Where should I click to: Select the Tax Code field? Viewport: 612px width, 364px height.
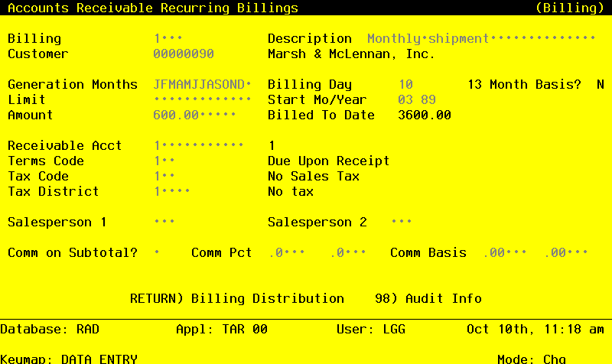click(164, 176)
